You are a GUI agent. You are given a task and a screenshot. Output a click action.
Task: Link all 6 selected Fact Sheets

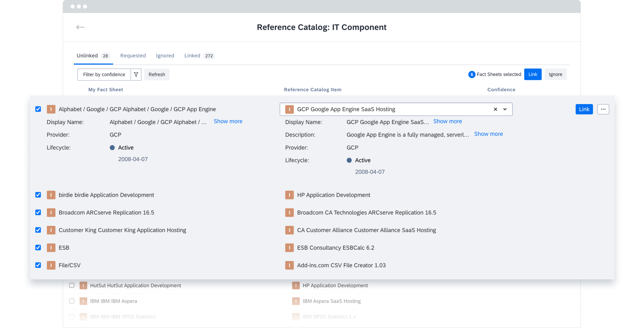(533, 74)
